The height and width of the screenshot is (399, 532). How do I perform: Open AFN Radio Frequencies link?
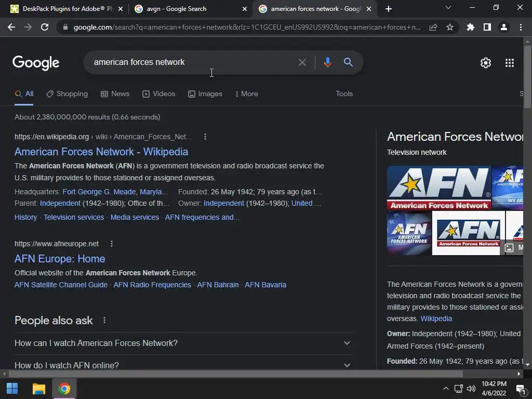pos(152,285)
